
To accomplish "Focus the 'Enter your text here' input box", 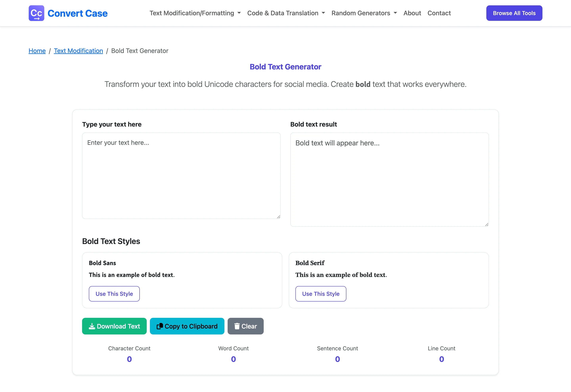I will click(181, 176).
